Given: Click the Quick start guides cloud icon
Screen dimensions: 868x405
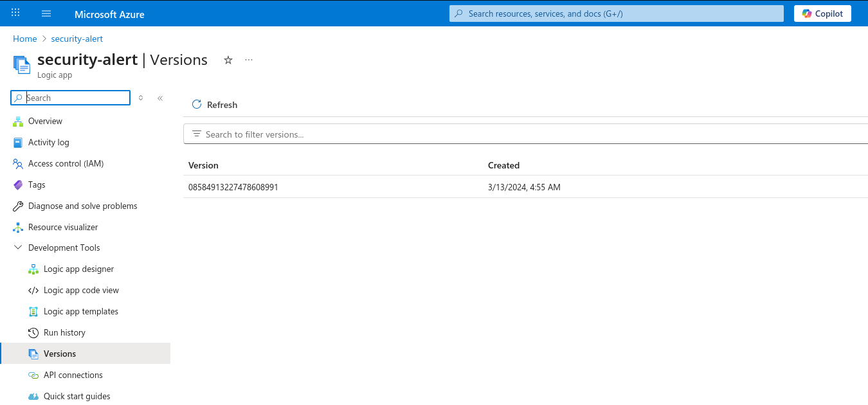Looking at the screenshot, I should tap(33, 396).
